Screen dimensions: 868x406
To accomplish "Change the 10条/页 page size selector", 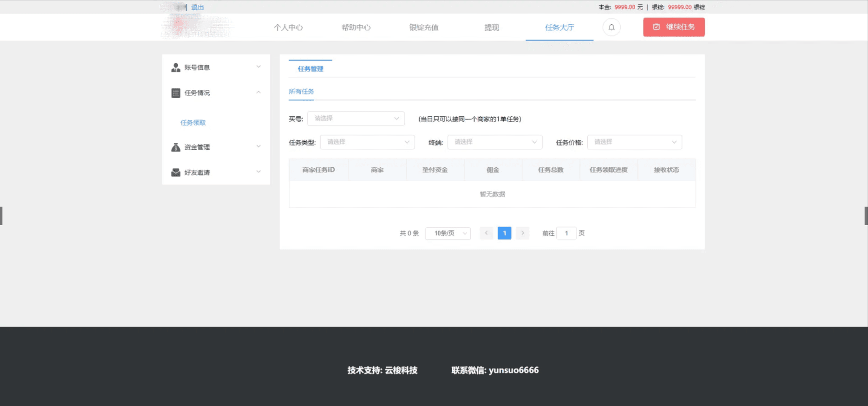I will coord(448,233).
